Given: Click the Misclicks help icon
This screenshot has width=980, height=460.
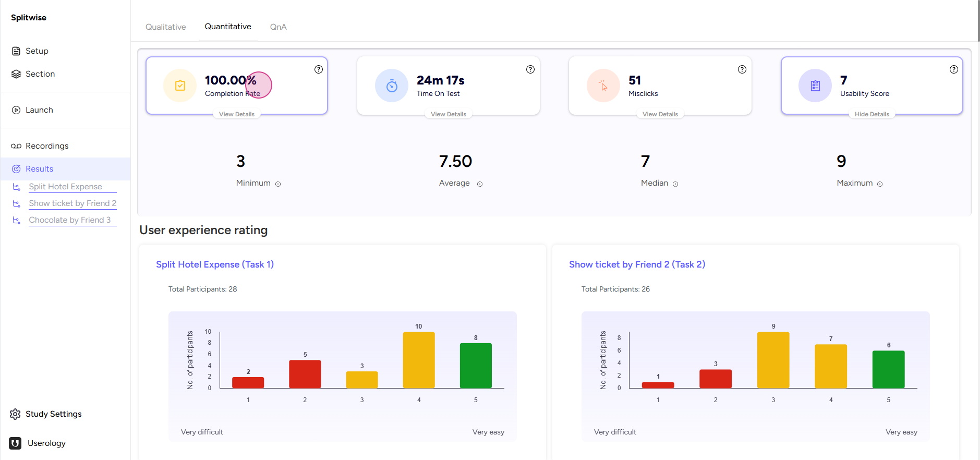Looking at the screenshot, I should (742, 69).
